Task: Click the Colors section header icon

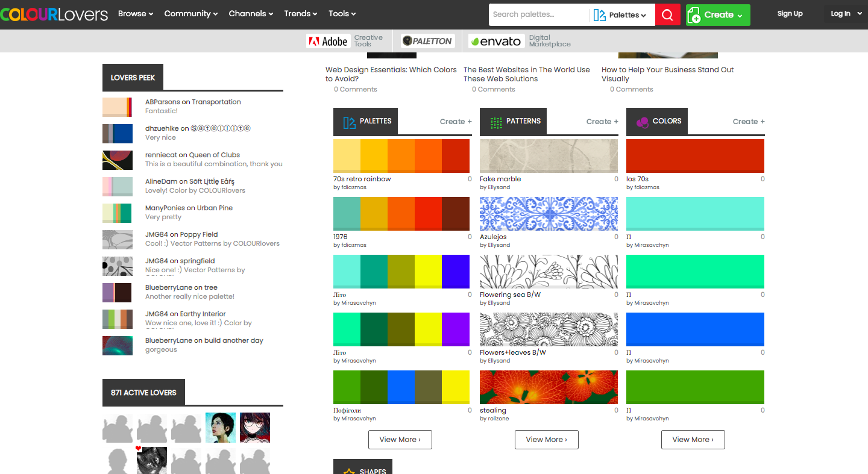Action: point(642,122)
